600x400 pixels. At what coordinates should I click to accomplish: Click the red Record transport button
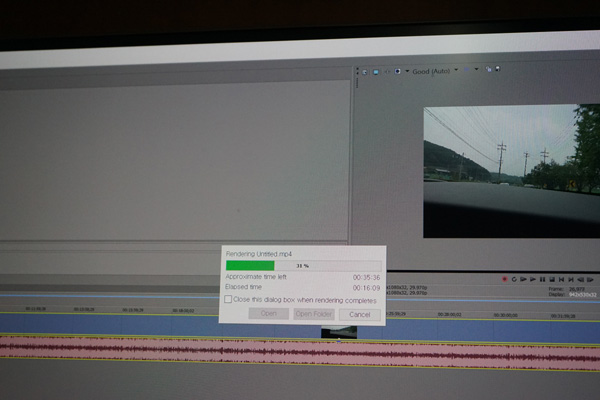[x=504, y=279]
